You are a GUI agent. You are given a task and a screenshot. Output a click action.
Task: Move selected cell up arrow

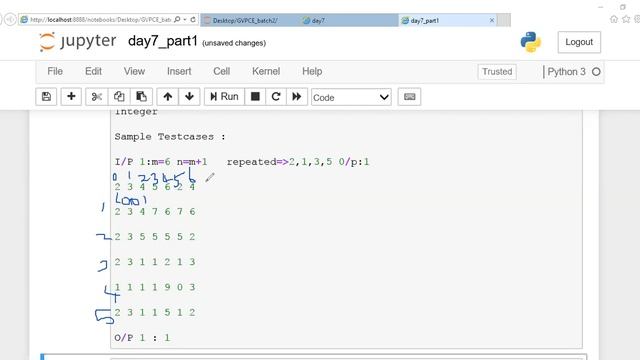(167, 97)
